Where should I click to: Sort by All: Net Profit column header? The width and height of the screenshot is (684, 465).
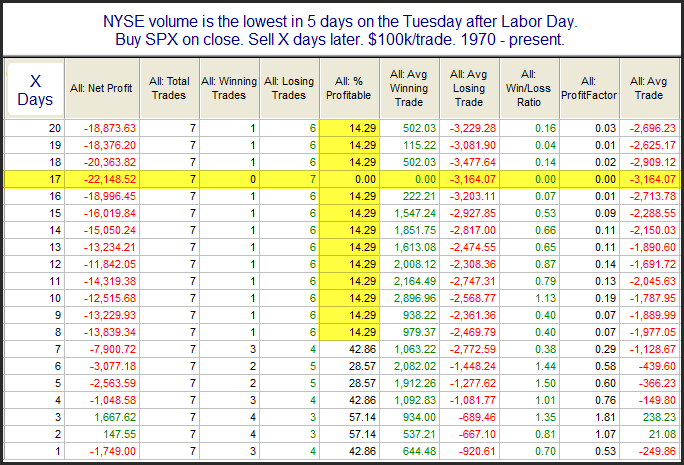tap(101, 88)
